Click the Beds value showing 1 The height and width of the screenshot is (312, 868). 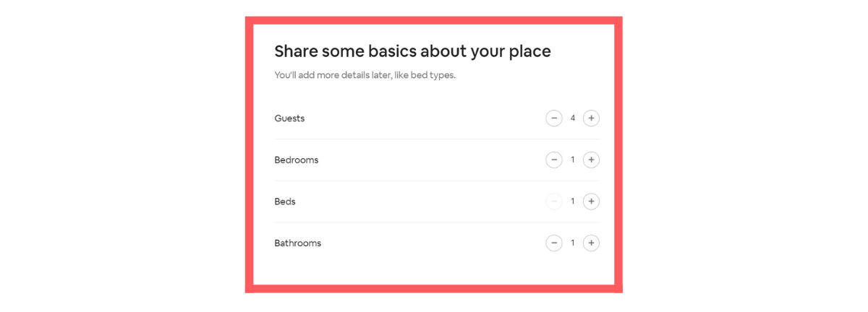[573, 201]
